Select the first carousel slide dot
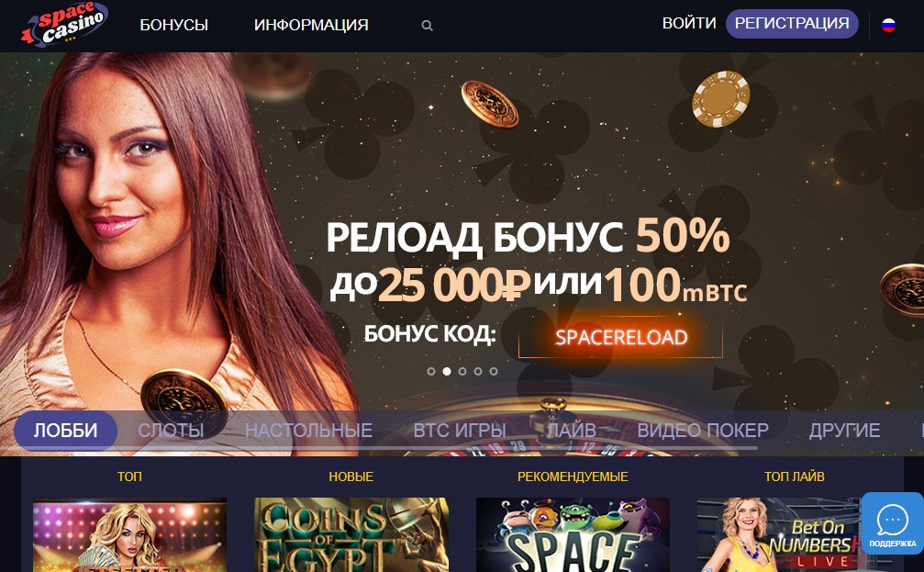 pos(430,372)
